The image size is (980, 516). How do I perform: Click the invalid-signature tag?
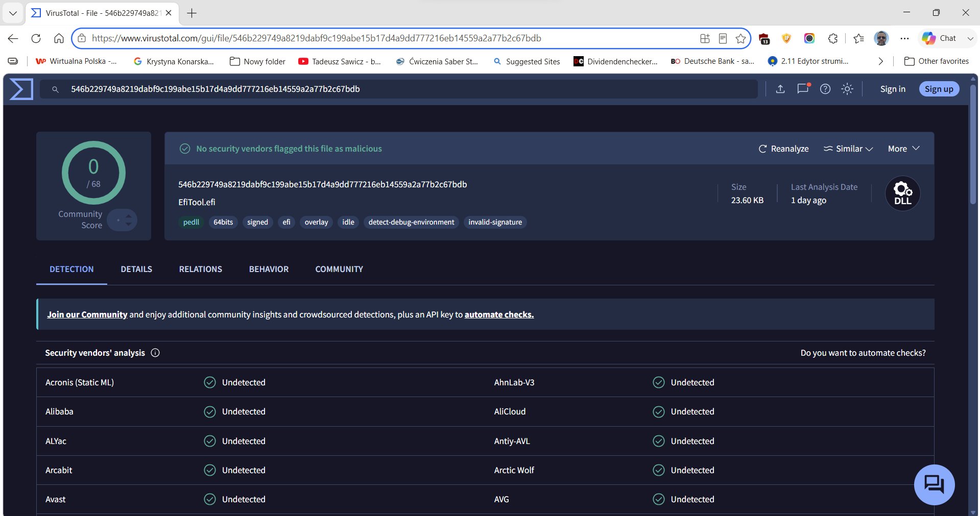pos(495,222)
